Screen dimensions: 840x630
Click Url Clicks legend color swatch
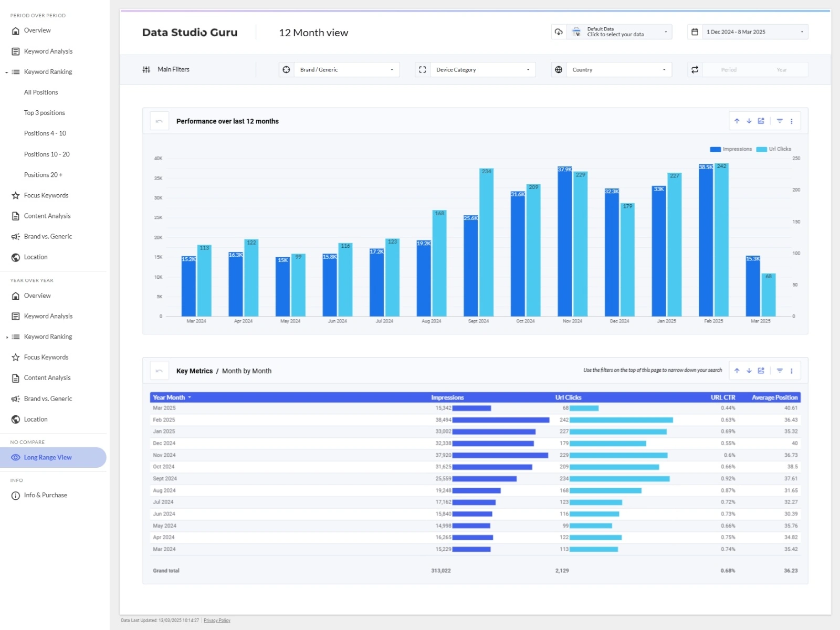coord(761,149)
